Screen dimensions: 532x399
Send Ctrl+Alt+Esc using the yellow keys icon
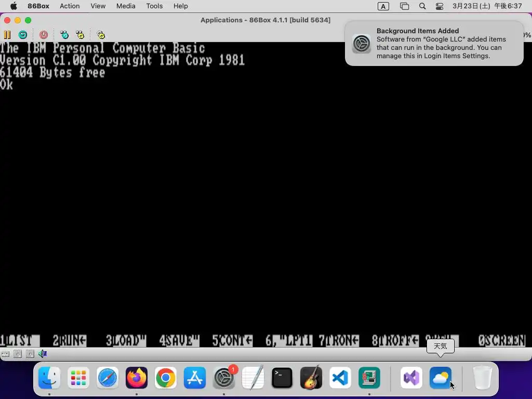80,35
